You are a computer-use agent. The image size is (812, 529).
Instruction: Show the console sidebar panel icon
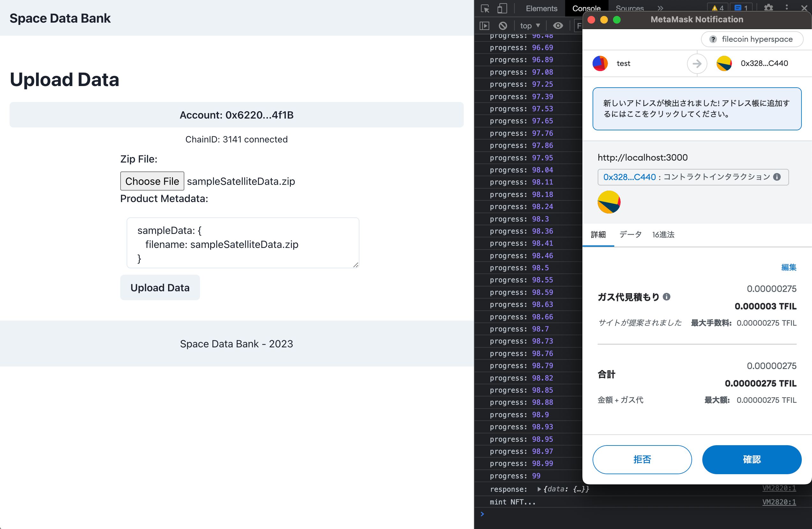(x=484, y=25)
